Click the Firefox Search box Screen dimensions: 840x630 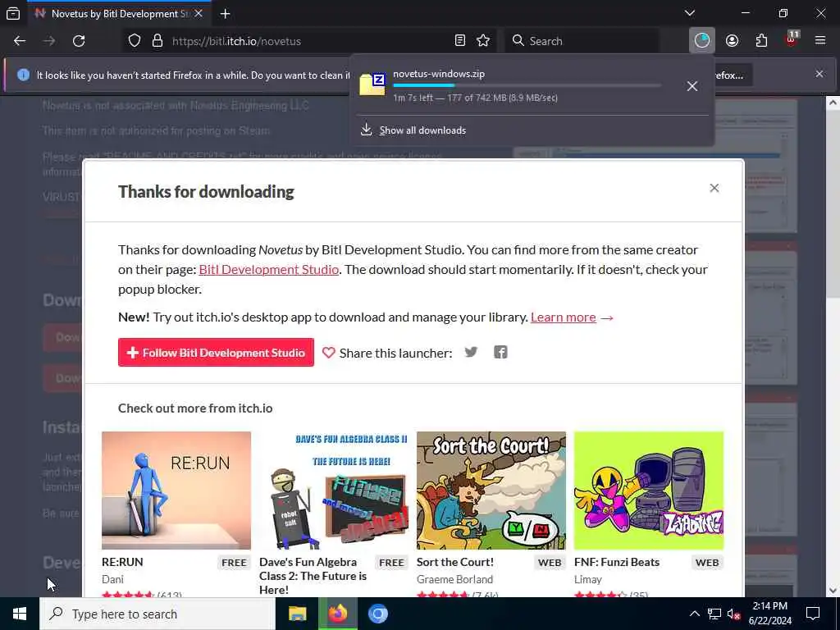pyautogui.click(x=582, y=41)
